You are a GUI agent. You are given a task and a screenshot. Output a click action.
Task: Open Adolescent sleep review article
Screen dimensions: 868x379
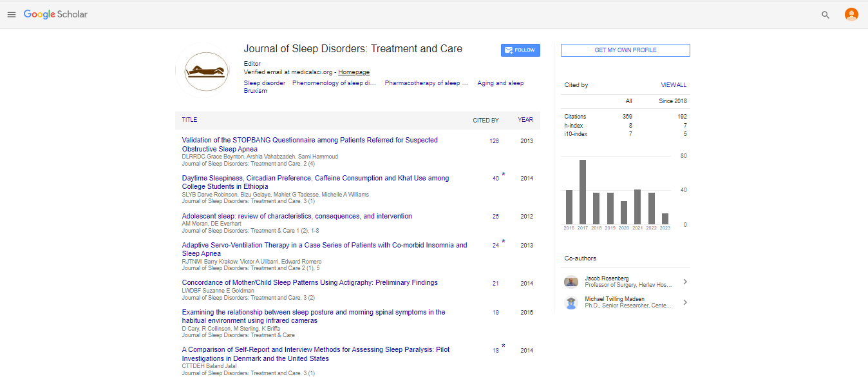pyautogui.click(x=297, y=216)
